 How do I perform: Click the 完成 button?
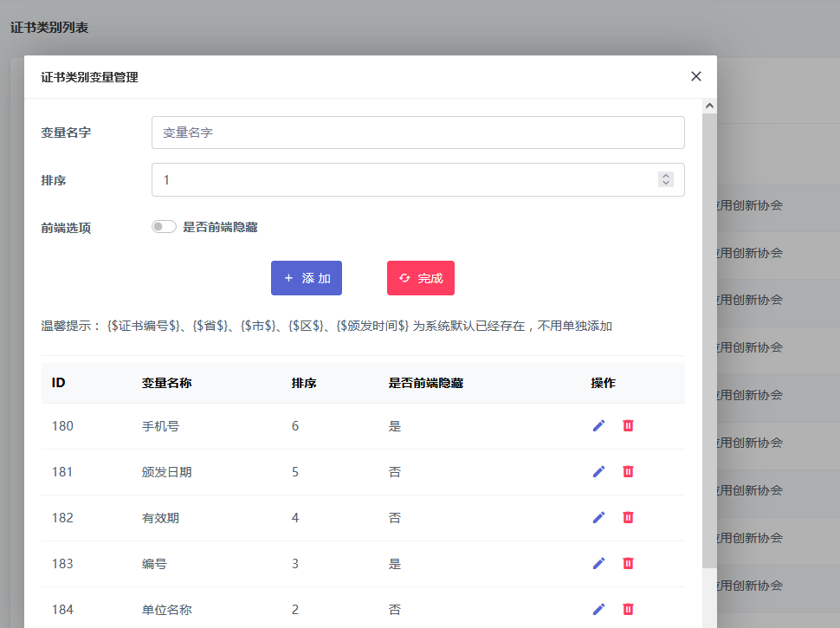click(x=421, y=278)
